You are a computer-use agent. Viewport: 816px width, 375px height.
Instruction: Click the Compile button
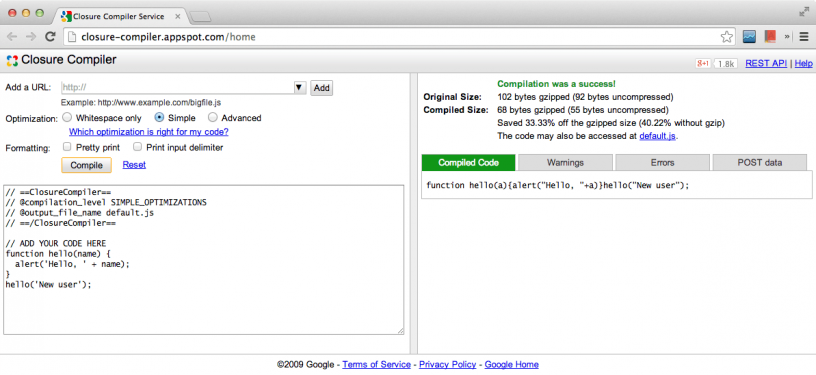coord(86,165)
